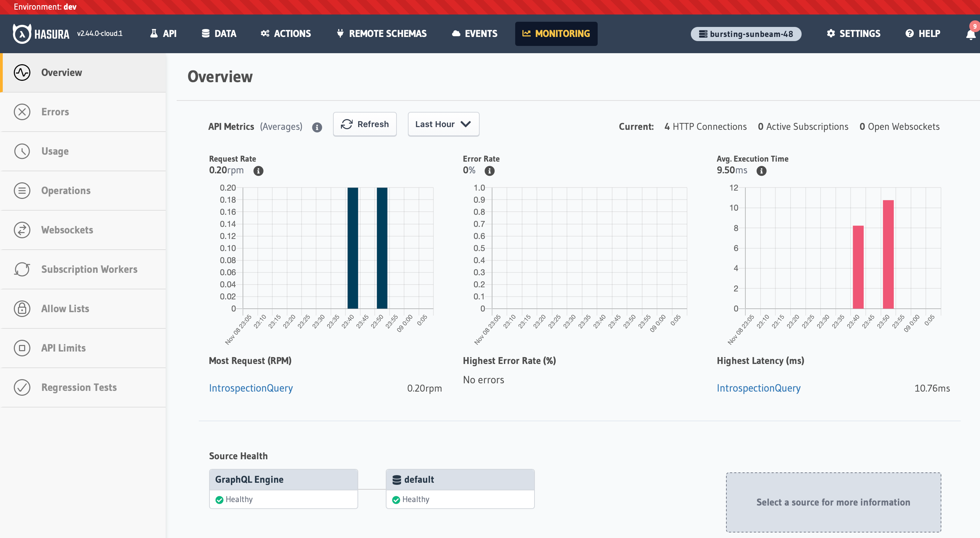Click Request Rate info icon

[258, 171]
